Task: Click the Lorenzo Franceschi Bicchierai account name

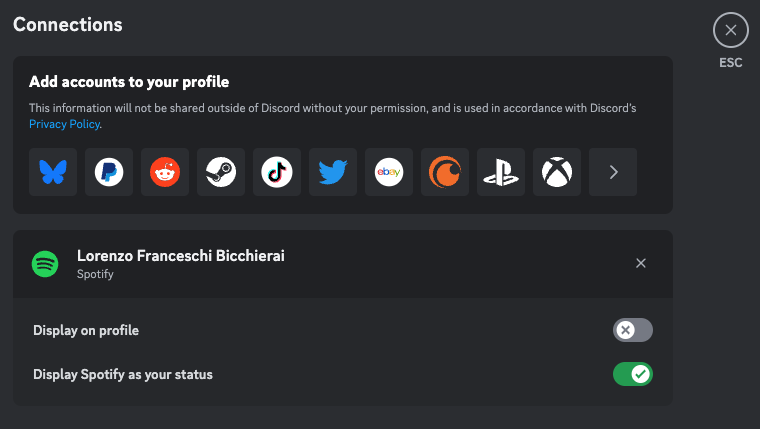Action: click(180, 256)
